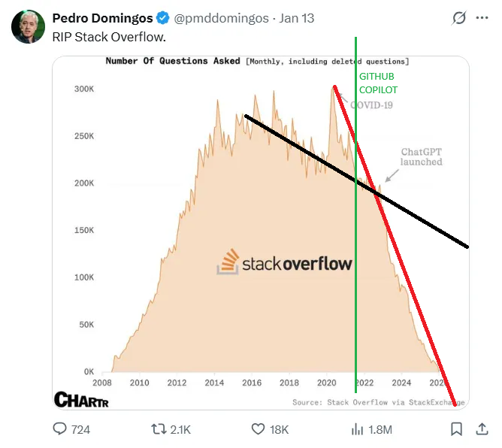Screen dimensions: 502x448
Task: Click the RIP Stack Overflow post text
Action: pyautogui.click(x=109, y=37)
